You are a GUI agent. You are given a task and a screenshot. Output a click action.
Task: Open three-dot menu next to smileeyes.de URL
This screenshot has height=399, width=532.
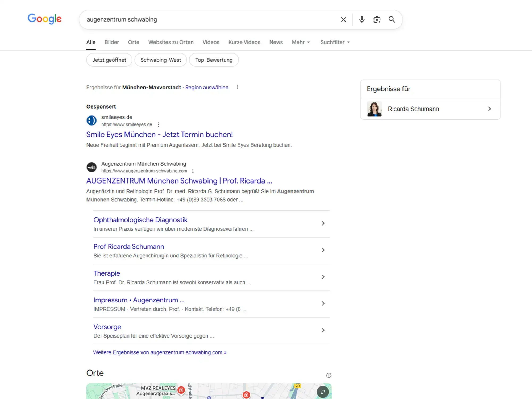(159, 124)
